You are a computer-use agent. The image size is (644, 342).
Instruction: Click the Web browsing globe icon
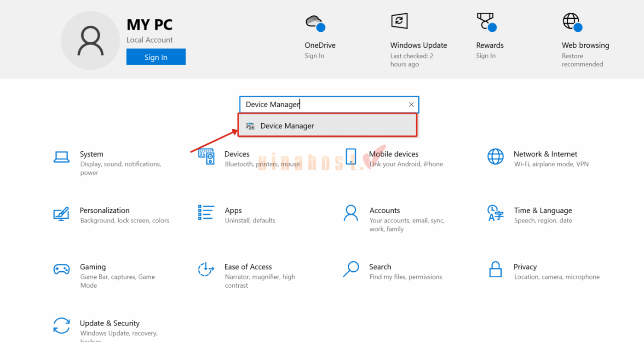(572, 22)
